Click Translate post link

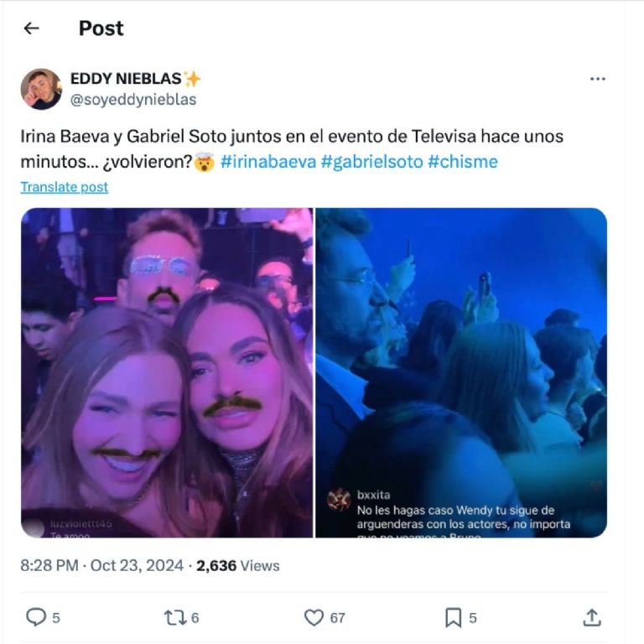pos(65,187)
